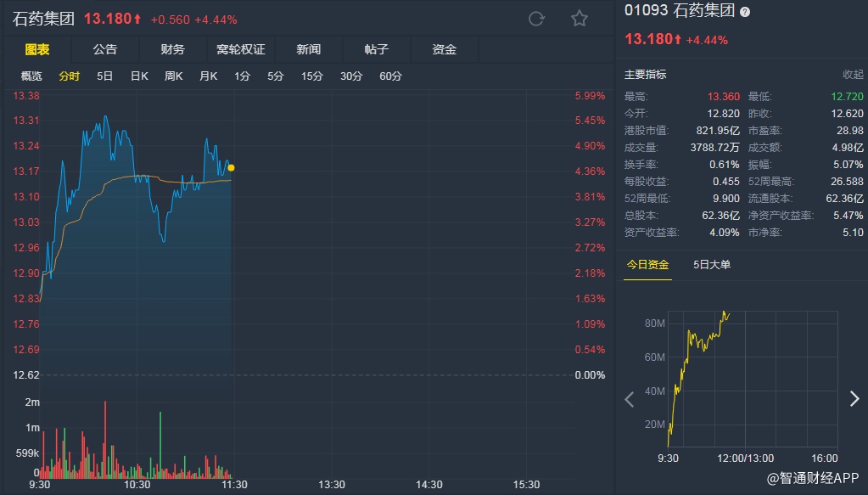Go to previous fund chart with left arrow
The width and height of the screenshot is (868, 495).
[630, 399]
